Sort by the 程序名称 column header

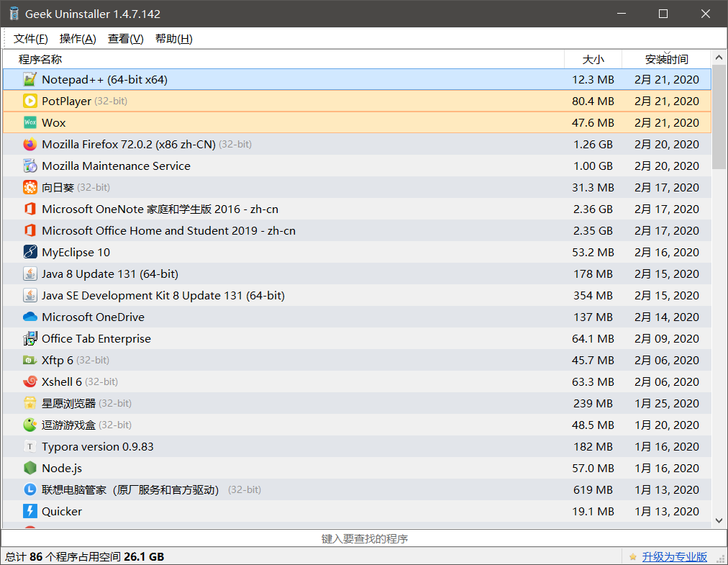tap(283, 60)
